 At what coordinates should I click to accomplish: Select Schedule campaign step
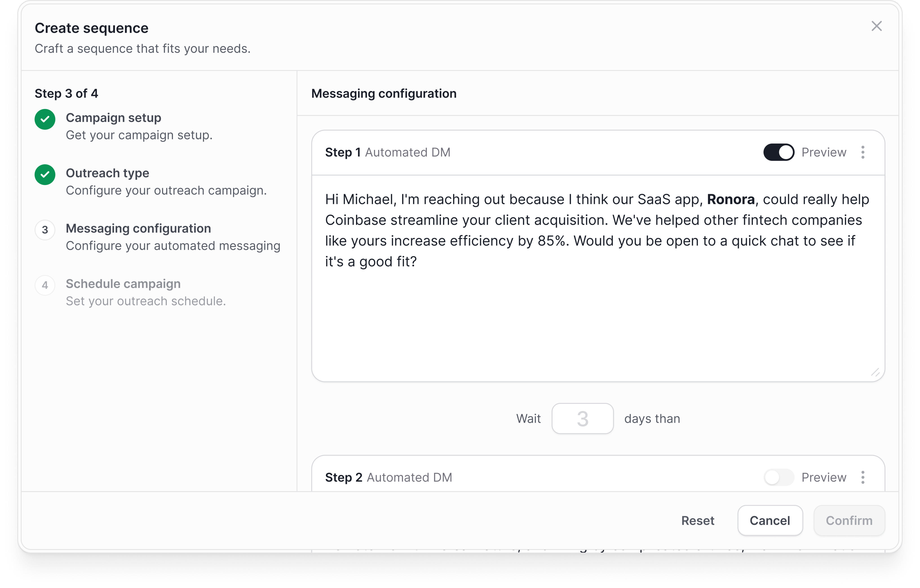(x=123, y=284)
